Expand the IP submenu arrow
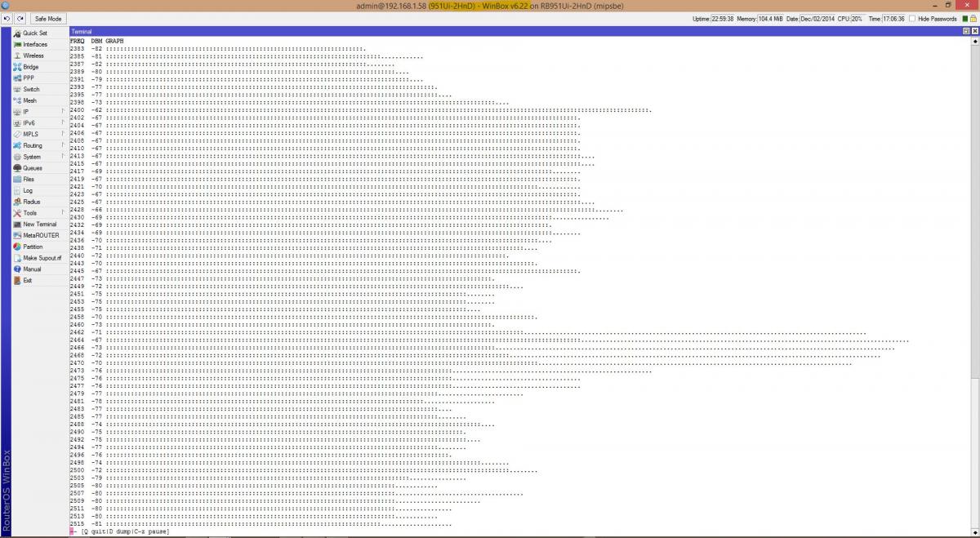This screenshot has width=980, height=538. tap(62, 112)
